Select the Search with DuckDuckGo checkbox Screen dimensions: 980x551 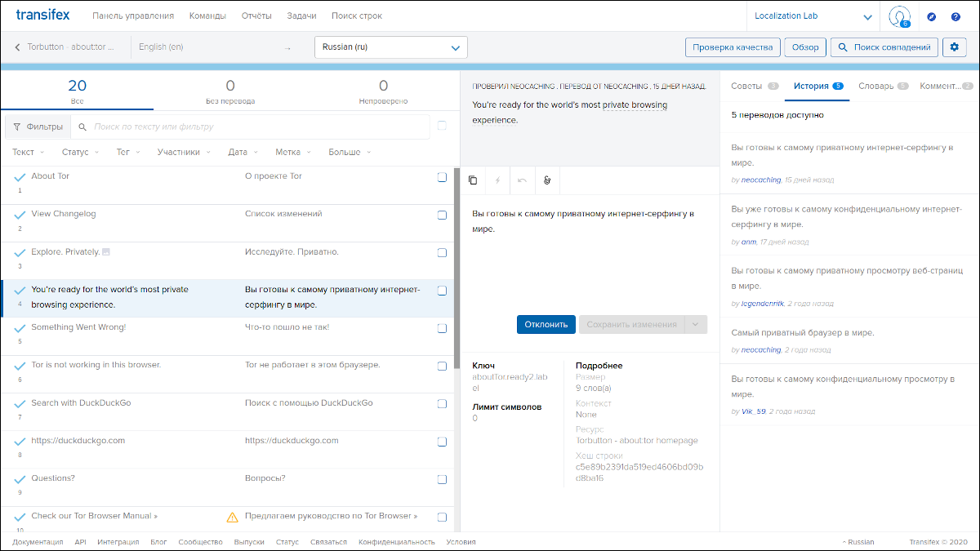click(442, 404)
